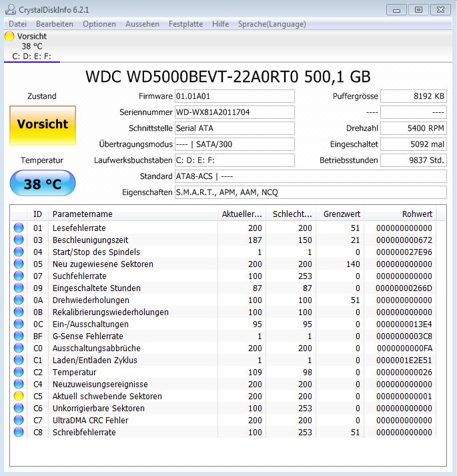
Task: Click drive title WDC WD5000BEVT-22A0RT0 500,1 GB
Action: click(228, 77)
